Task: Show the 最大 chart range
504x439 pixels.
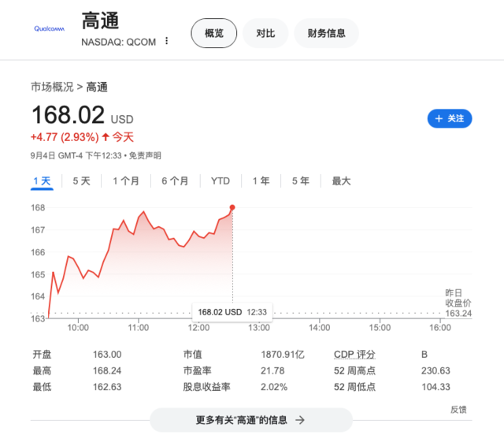Action: point(341,181)
